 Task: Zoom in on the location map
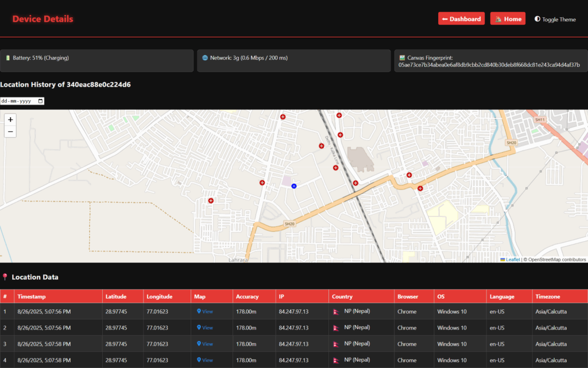(x=10, y=119)
